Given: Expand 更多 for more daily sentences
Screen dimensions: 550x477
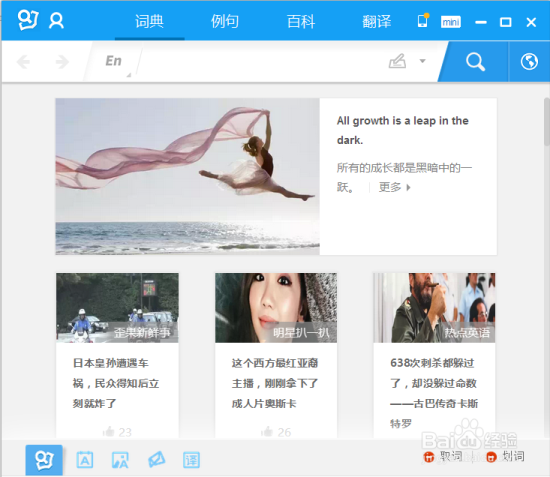Looking at the screenshot, I should point(394,187).
